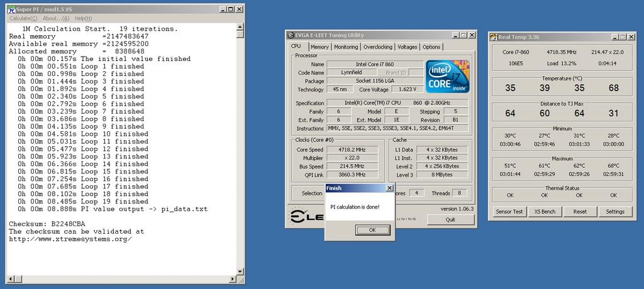Switch to the Options tab in E-LEET
This screenshot has height=289, width=644.
click(431, 46)
